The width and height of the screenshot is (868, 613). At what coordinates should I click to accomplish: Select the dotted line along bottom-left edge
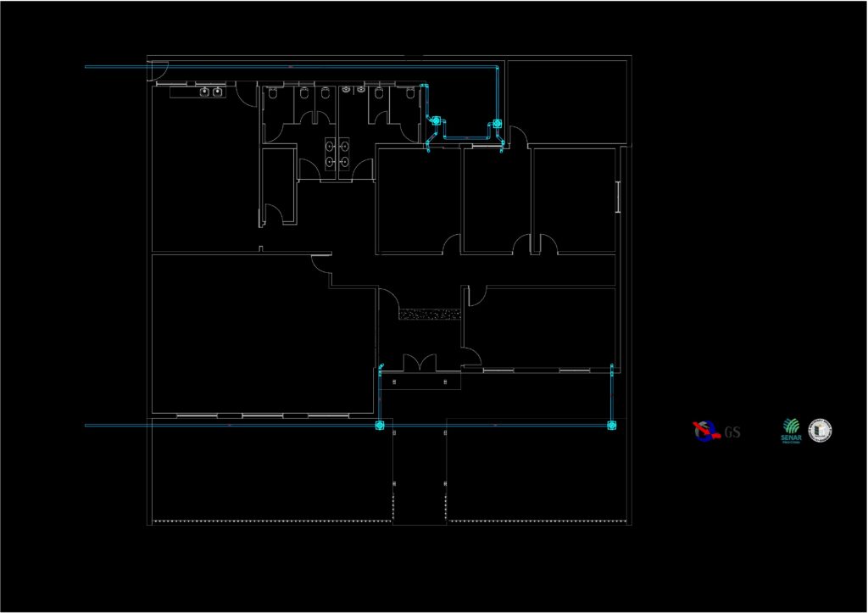271,521
